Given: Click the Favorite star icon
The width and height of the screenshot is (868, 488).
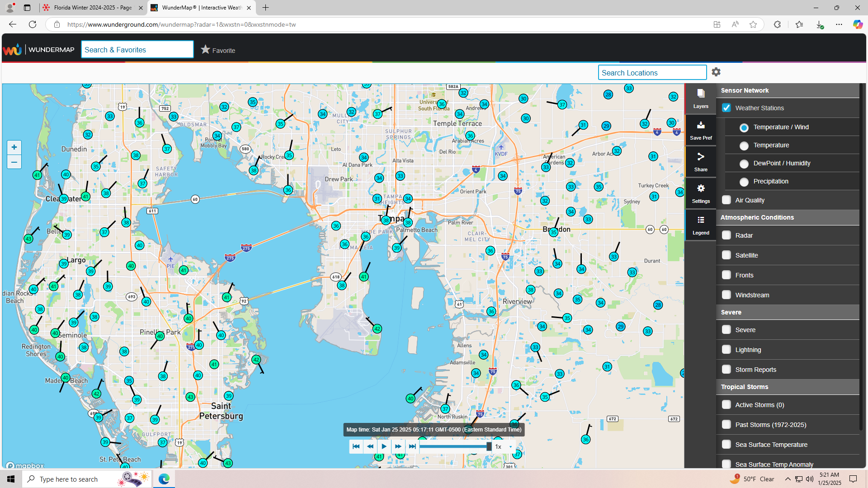Looking at the screenshot, I should coord(205,50).
